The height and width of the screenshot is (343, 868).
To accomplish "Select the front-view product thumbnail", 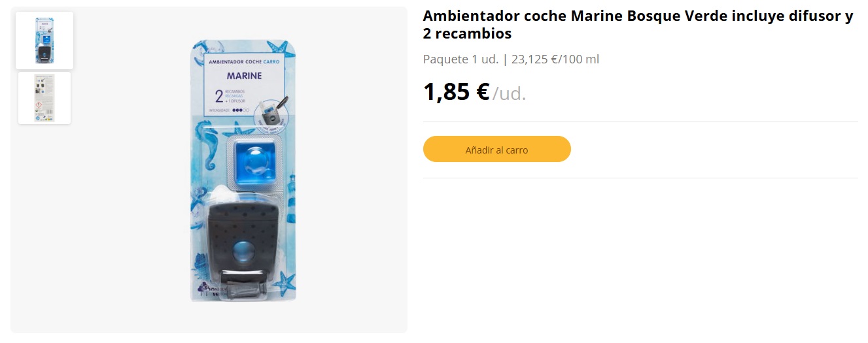I will pos(44,41).
